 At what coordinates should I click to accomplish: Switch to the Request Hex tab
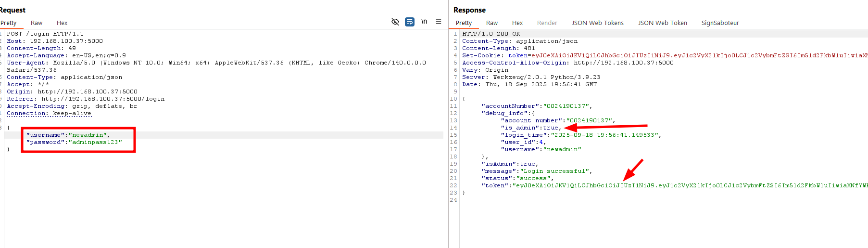tap(62, 23)
